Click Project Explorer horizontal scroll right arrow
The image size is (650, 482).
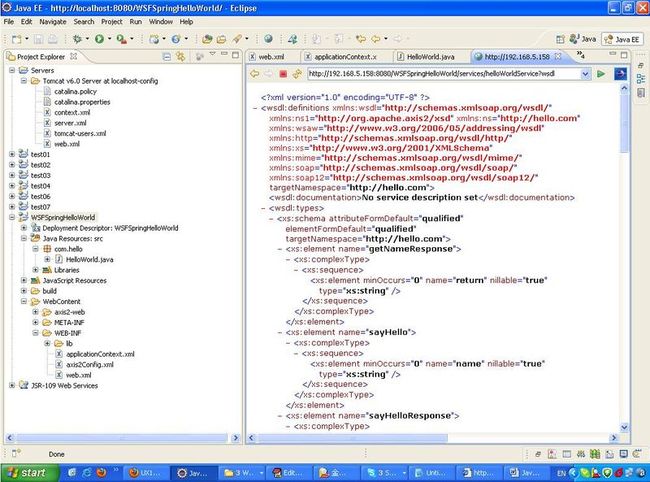coord(235,438)
